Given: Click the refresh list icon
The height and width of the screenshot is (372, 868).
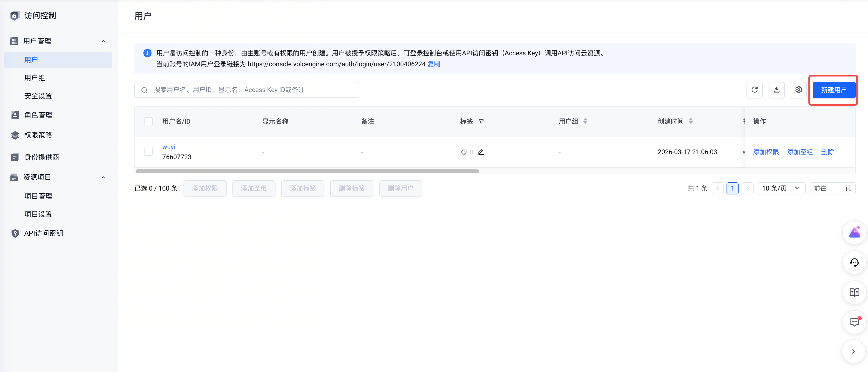Looking at the screenshot, I should point(754,90).
